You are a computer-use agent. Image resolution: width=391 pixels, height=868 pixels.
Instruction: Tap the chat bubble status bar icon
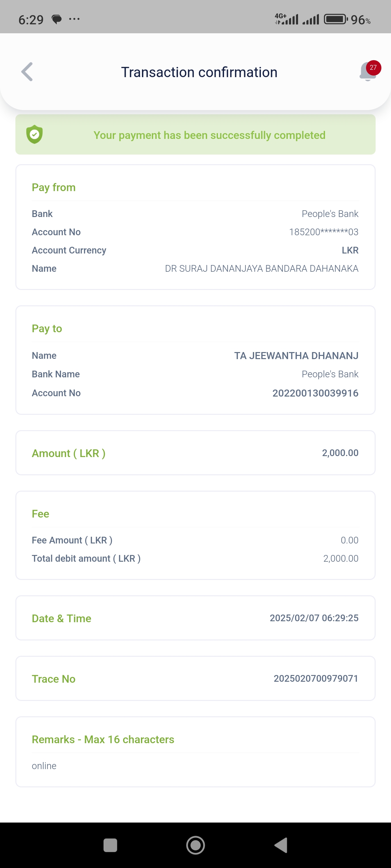(57, 20)
